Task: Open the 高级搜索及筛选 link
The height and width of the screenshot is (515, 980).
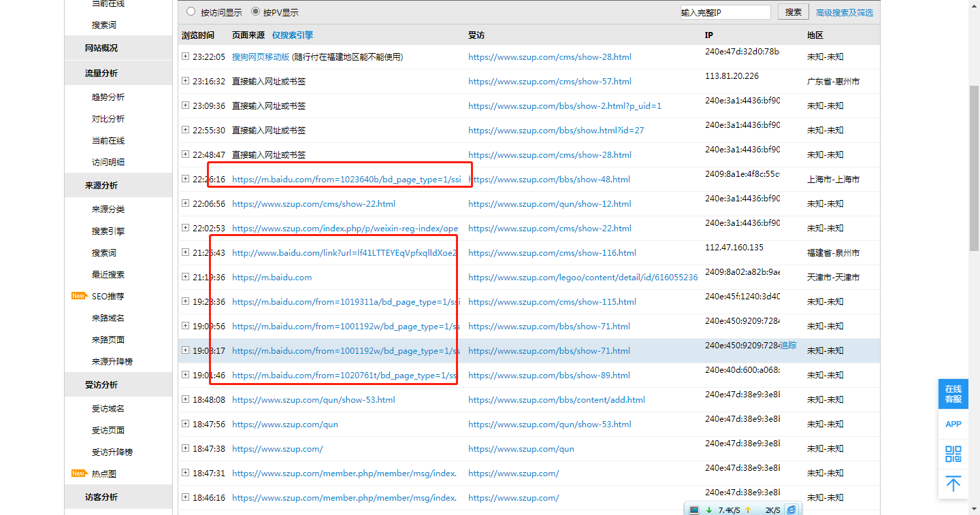Action: (x=844, y=13)
